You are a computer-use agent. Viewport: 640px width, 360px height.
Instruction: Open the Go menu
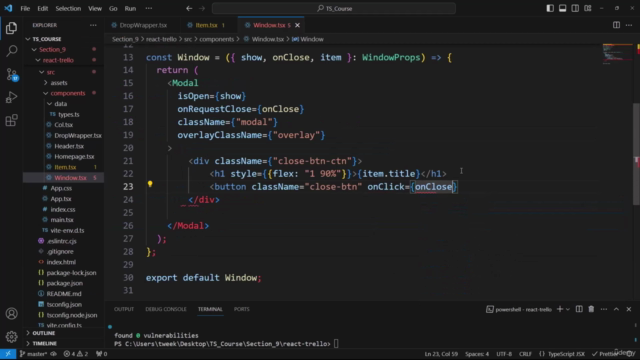[x=113, y=8]
